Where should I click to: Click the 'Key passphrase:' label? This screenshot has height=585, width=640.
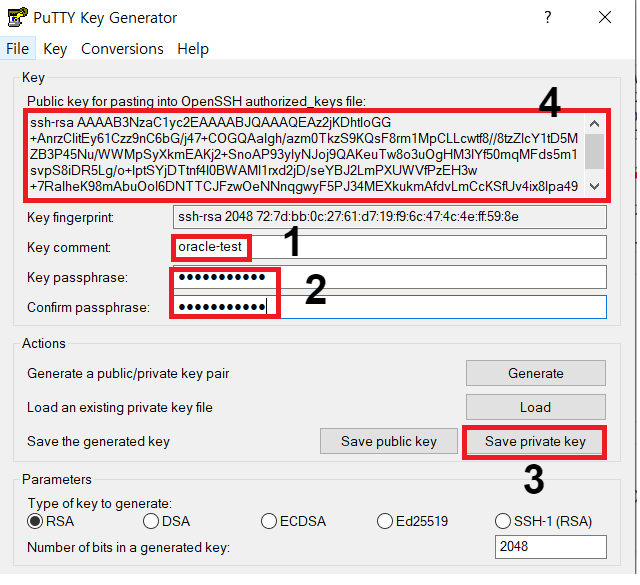pyautogui.click(x=77, y=278)
